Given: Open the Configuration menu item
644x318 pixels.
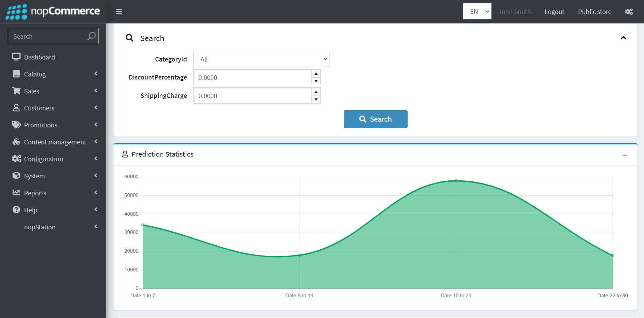Looking at the screenshot, I should 53,159.
